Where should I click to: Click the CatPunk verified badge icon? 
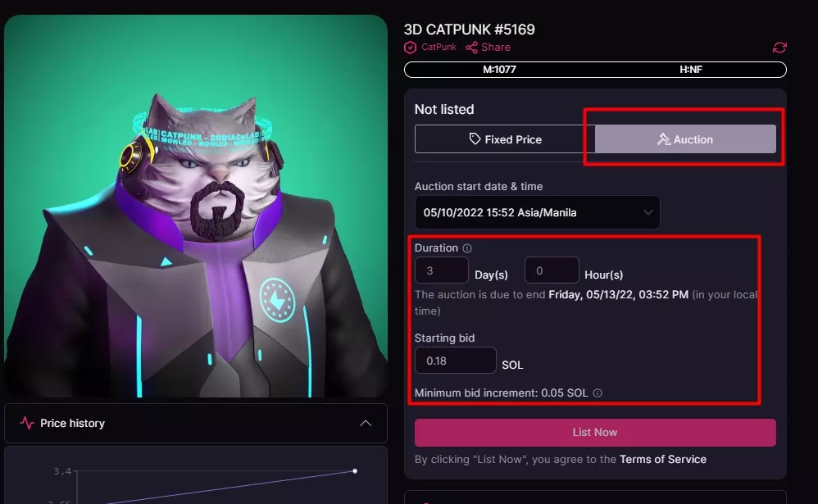(x=410, y=48)
